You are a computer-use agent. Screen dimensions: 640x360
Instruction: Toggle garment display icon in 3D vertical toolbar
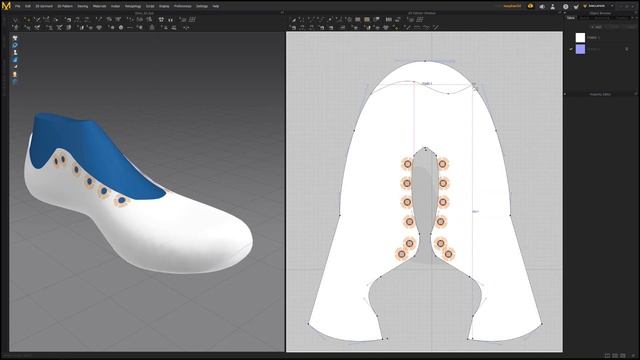point(15,38)
